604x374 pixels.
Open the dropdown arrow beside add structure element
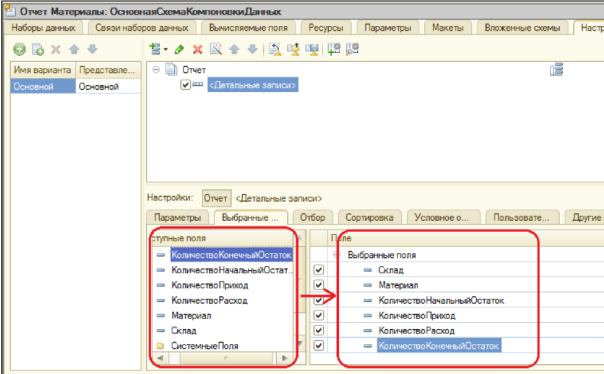pos(166,49)
